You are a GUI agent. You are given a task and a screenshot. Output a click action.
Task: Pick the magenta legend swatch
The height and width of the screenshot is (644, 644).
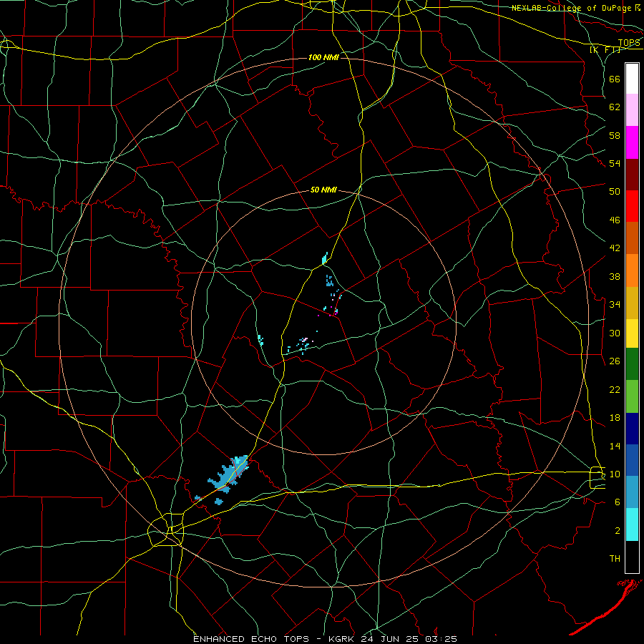[x=632, y=142]
